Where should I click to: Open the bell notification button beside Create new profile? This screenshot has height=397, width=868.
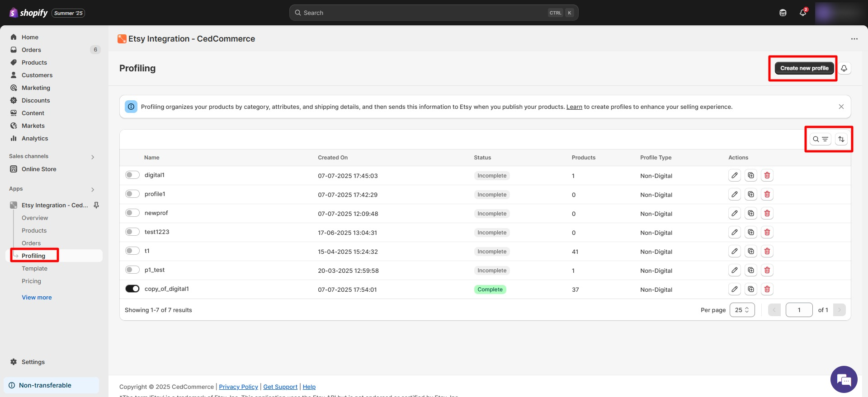pos(844,68)
